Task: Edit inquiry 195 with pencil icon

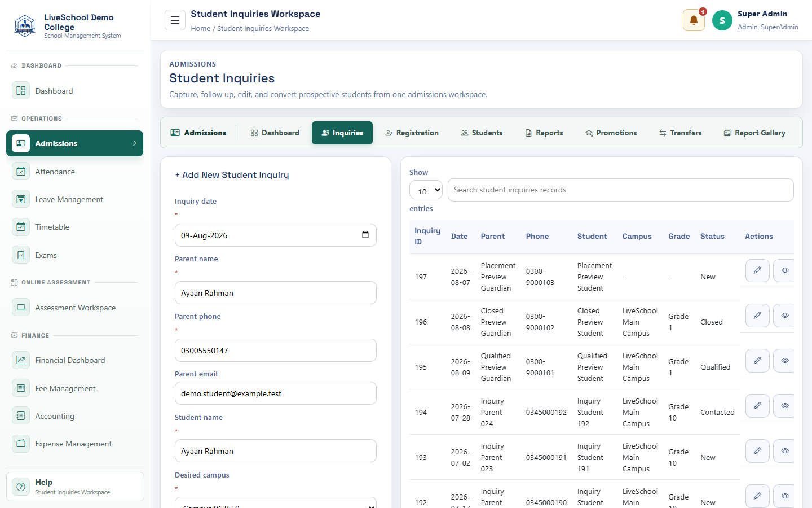Action: pyautogui.click(x=757, y=361)
